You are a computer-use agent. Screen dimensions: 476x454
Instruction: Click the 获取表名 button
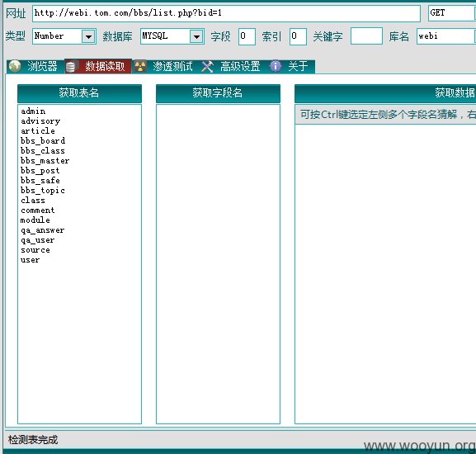[x=79, y=93]
